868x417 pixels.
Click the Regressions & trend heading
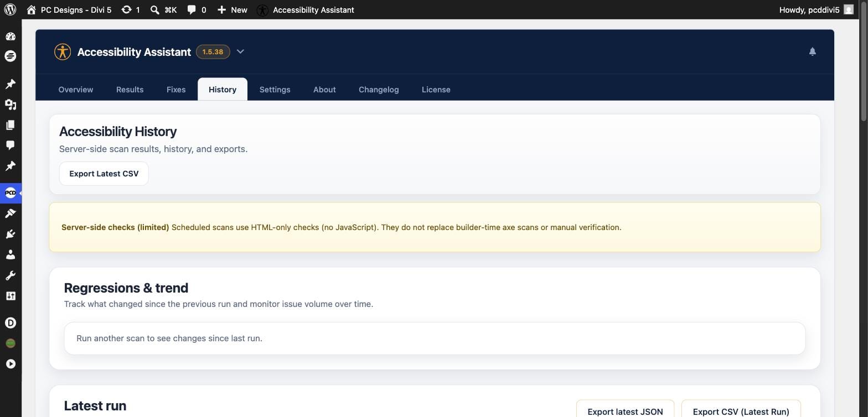126,288
